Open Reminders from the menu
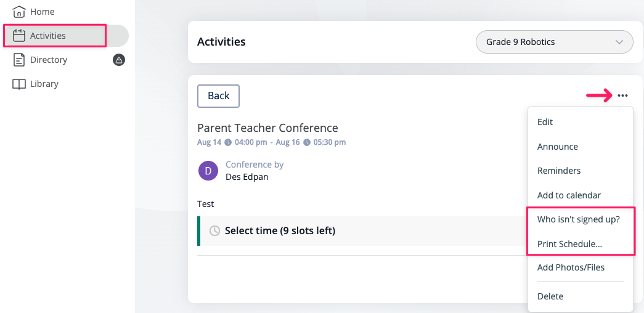Image resolution: width=644 pixels, height=313 pixels. (x=559, y=171)
